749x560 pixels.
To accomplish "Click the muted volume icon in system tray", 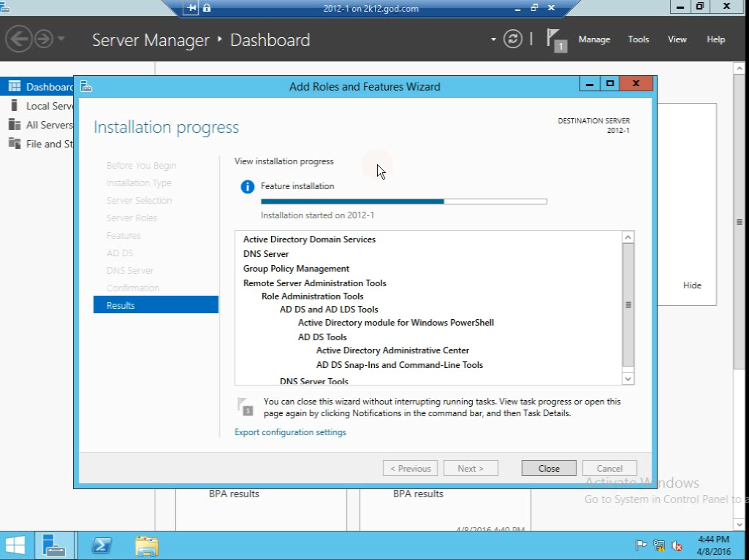I will [x=677, y=545].
